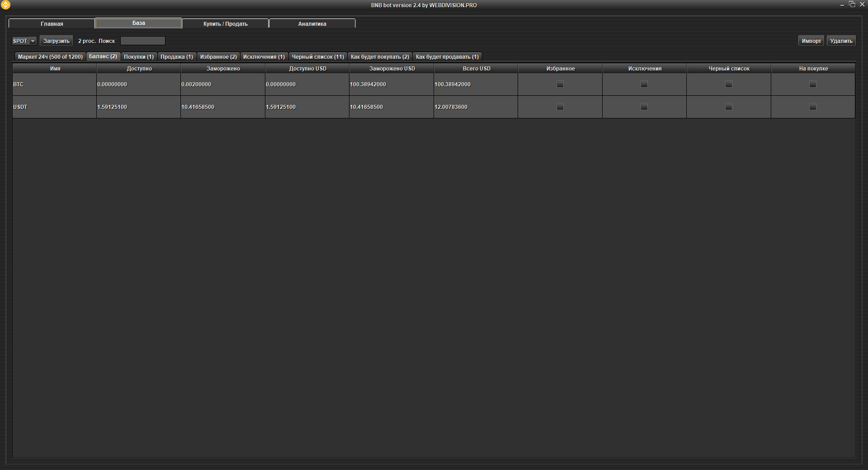This screenshot has height=470, width=868.
Task: Click the BNB bot logo icon
Action: click(6, 5)
